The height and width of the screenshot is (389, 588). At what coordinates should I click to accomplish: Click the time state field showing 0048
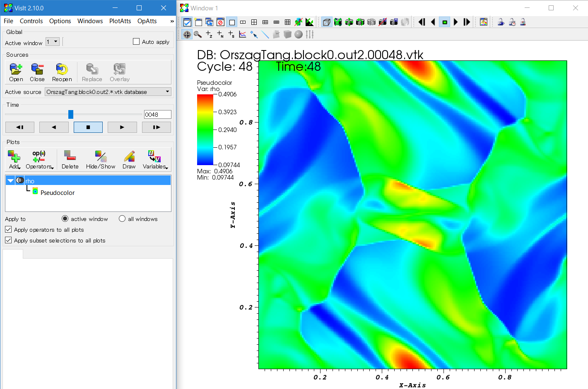click(157, 115)
